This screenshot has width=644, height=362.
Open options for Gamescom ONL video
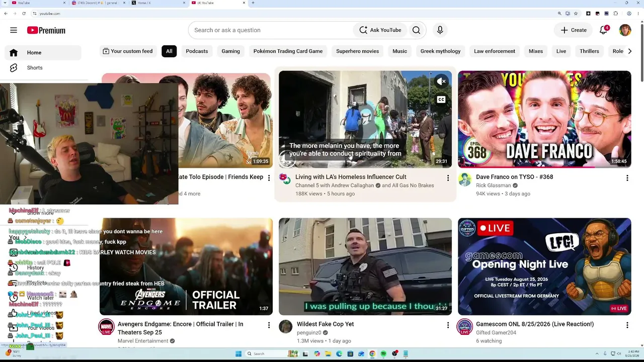627,325
